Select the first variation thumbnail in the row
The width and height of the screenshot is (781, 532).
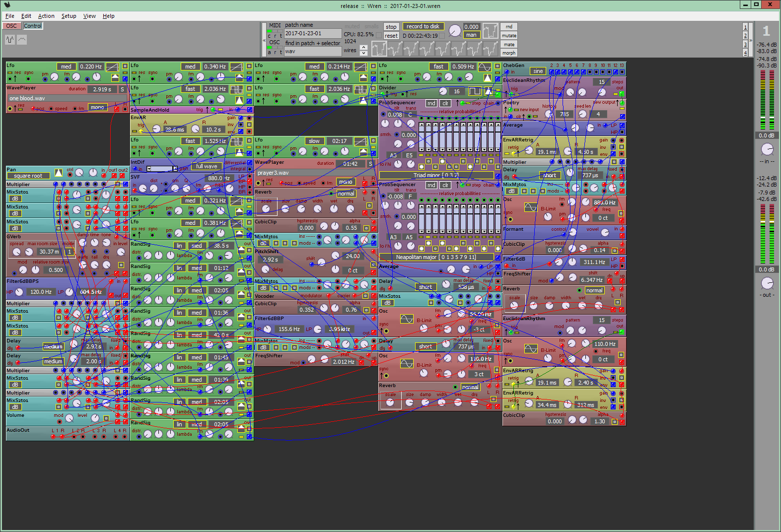coord(379,49)
